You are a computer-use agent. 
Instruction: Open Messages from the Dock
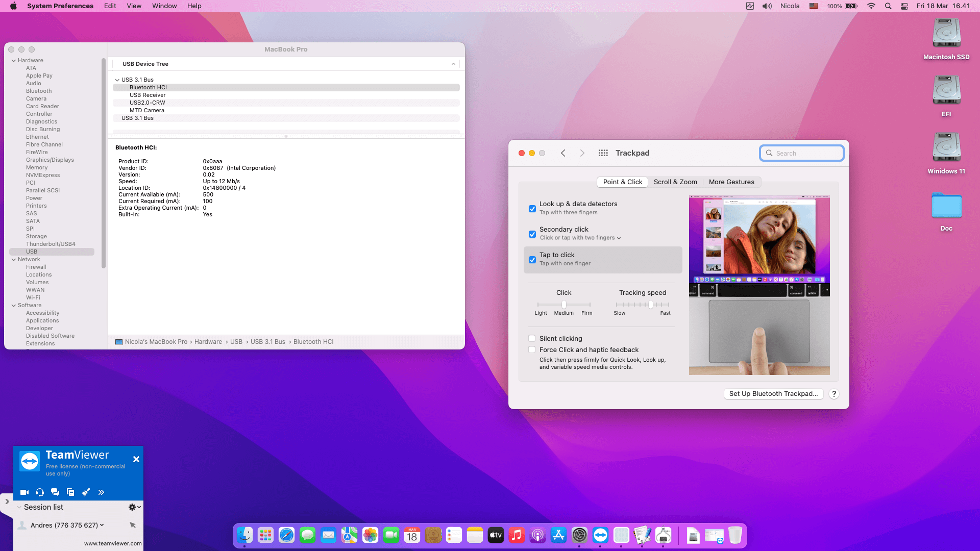coord(307,535)
